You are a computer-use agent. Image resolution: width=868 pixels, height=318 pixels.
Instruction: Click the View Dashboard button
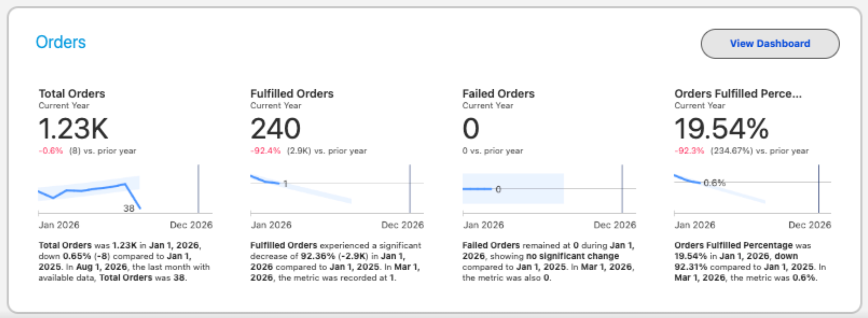(x=770, y=44)
